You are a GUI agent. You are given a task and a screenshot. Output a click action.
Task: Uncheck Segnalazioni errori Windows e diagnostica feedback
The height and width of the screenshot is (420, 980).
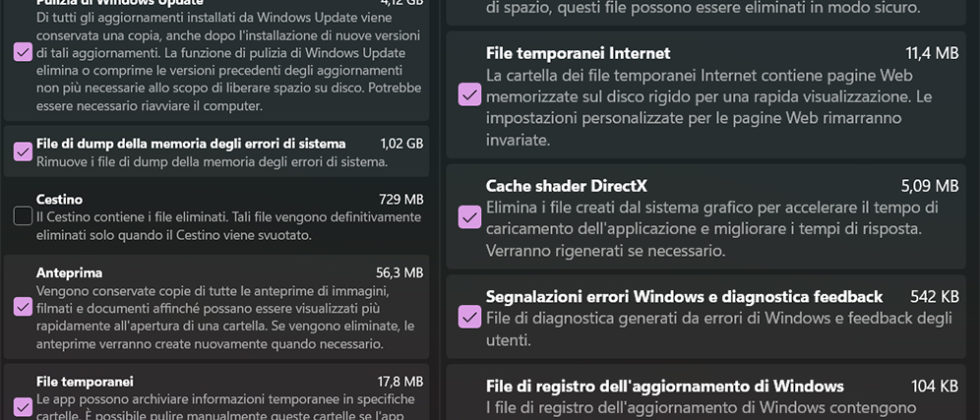click(x=469, y=317)
